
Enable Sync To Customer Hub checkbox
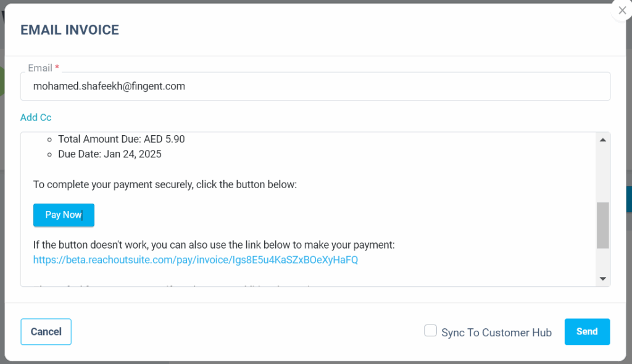(431, 331)
